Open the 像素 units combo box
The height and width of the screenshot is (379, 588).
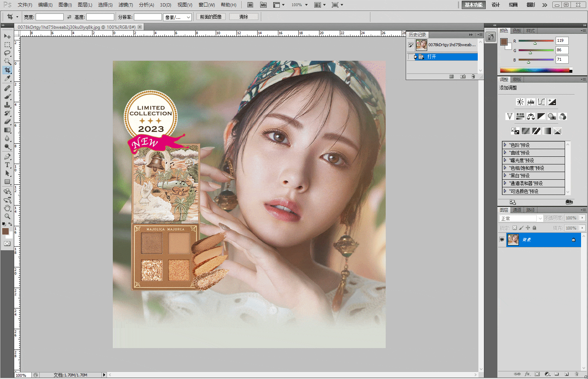click(177, 17)
